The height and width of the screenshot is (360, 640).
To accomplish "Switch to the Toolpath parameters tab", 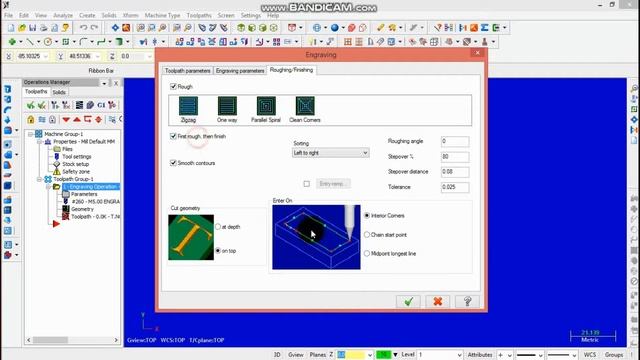I will pos(187,71).
